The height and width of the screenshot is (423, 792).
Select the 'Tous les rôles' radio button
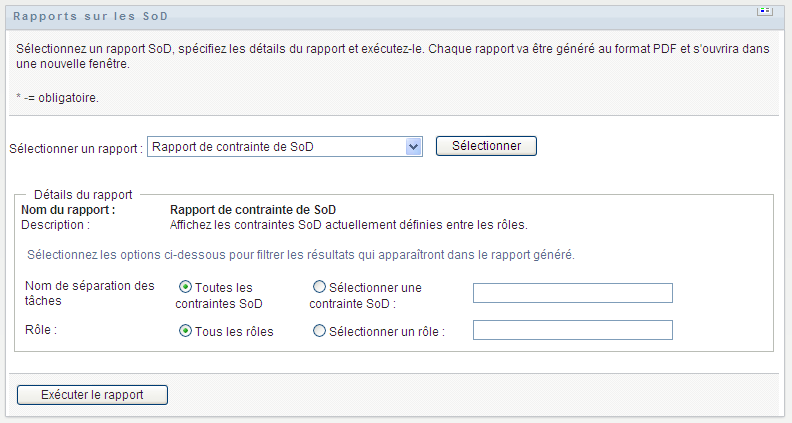185,332
